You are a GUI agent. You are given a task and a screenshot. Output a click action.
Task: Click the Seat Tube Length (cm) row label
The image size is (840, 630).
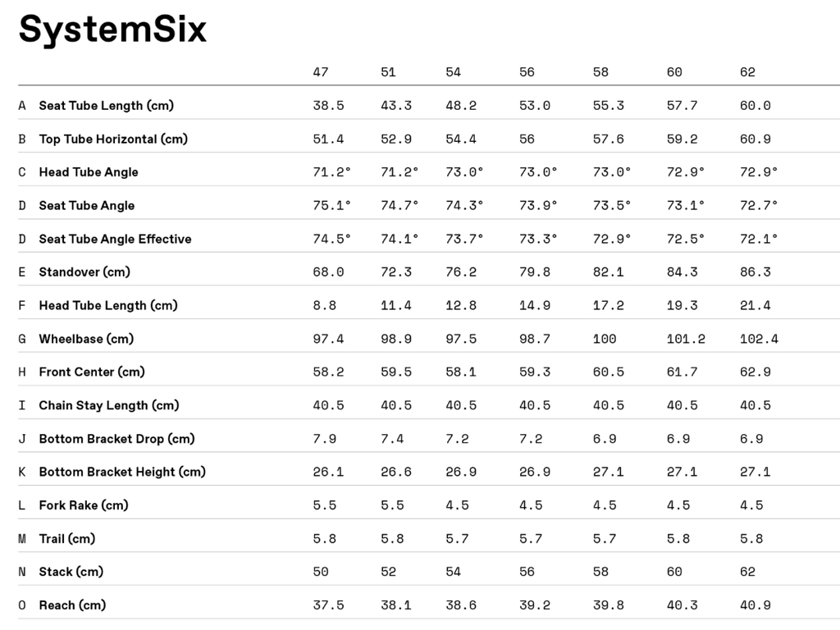coord(106,106)
